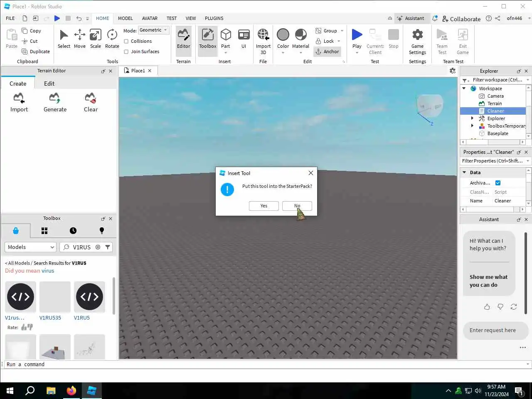
Task: Give thumbs up to Assistant
Action: coord(487,307)
